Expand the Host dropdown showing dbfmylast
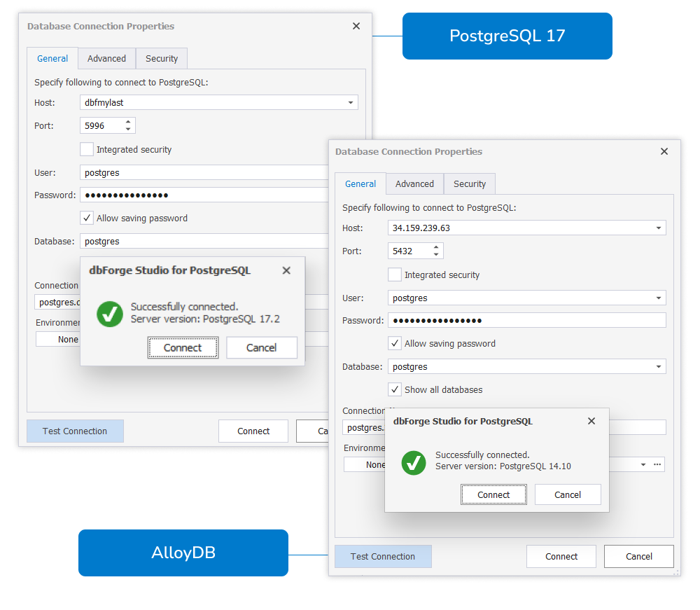The image size is (700, 610). point(351,103)
